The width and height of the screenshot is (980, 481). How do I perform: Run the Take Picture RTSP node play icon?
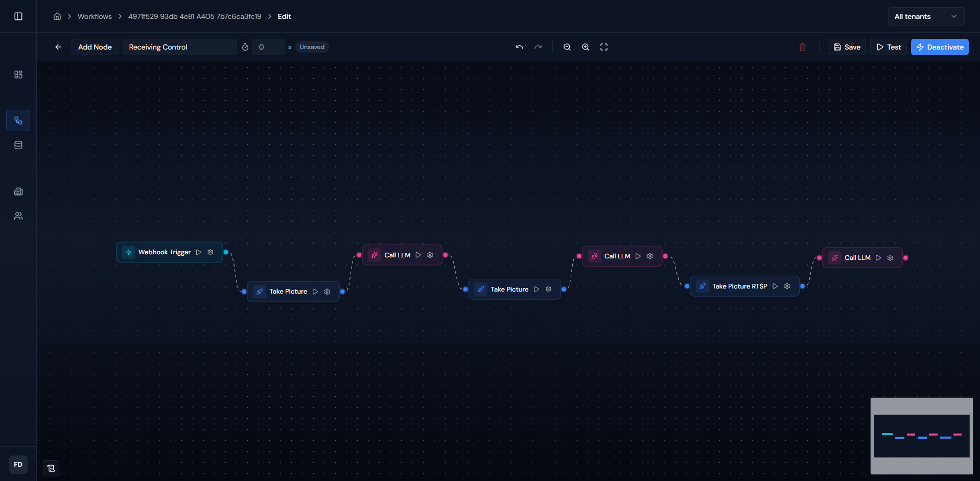(x=775, y=286)
